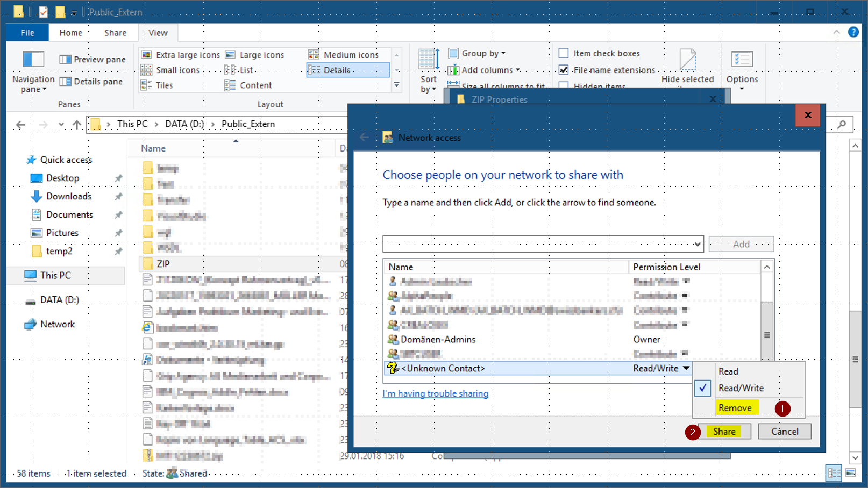Viewport: 868px width, 488px height.
Task: Sort by Permission Level column
Action: 694,267
